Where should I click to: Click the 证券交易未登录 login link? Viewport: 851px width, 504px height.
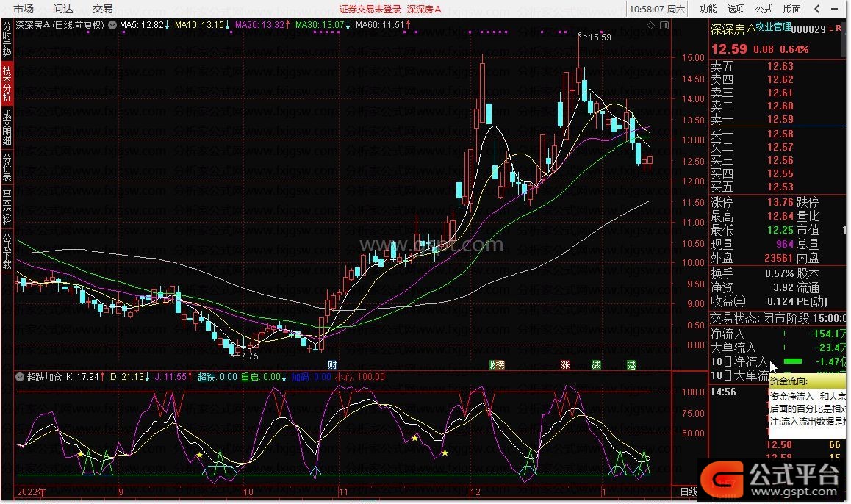tap(370, 10)
